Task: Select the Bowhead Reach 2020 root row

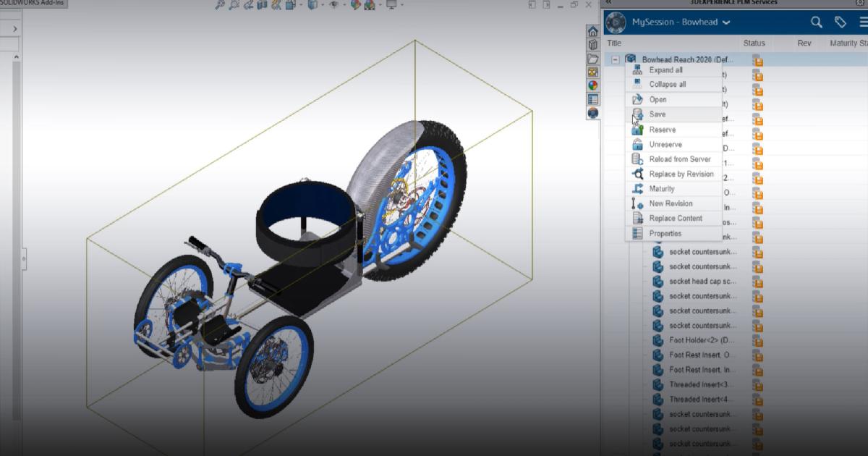Action: coord(736,59)
